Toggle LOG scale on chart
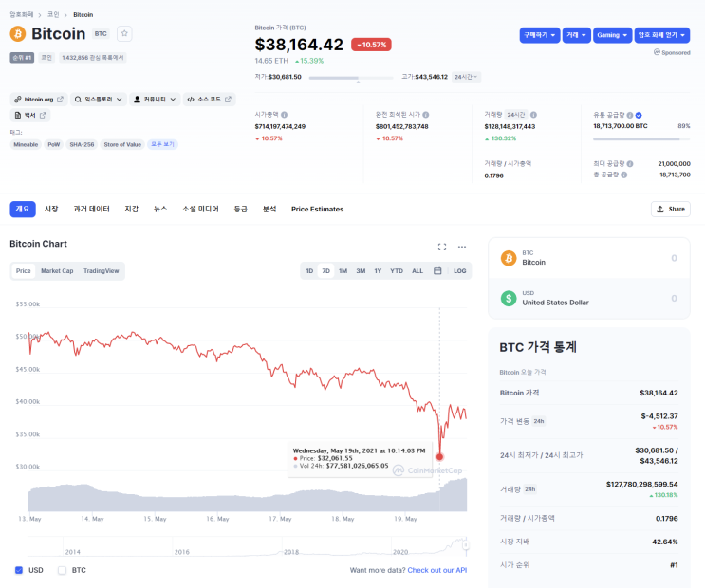 [459, 270]
